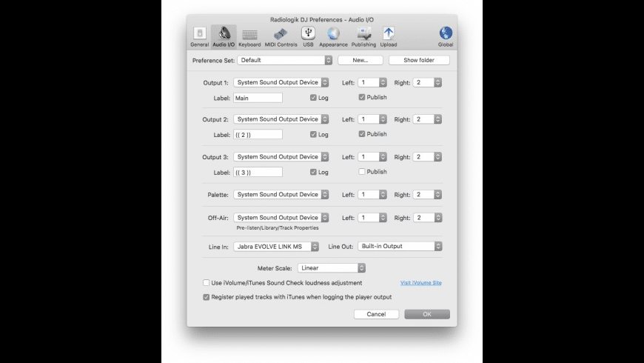Toggle the Publish checkbox for Output 2
The width and height of the screenshot is (644, 363).
click(x=362, y=133)
